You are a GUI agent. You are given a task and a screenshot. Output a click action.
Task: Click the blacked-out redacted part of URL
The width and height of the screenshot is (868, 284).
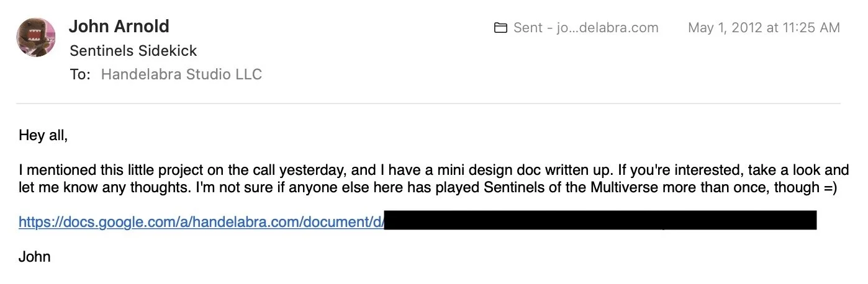(600, 221)
